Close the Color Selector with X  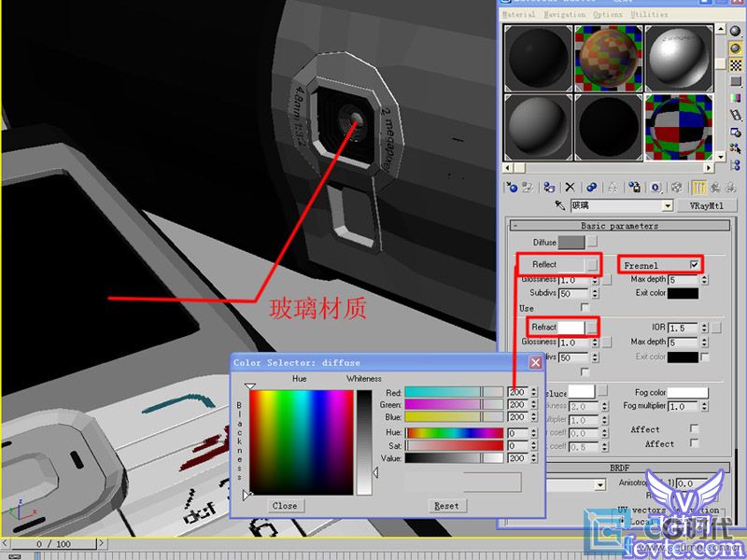535,363
